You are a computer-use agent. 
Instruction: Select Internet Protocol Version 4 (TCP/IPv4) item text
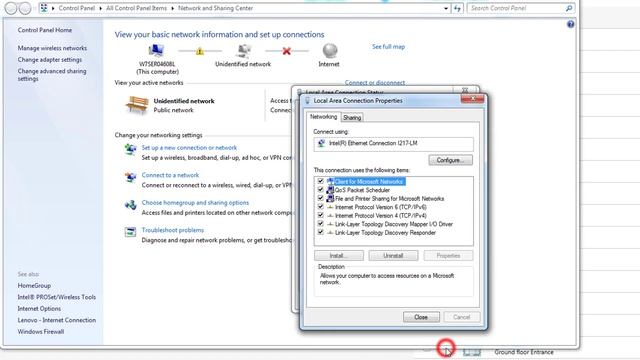pyautogui.click(x=380, y=216)
